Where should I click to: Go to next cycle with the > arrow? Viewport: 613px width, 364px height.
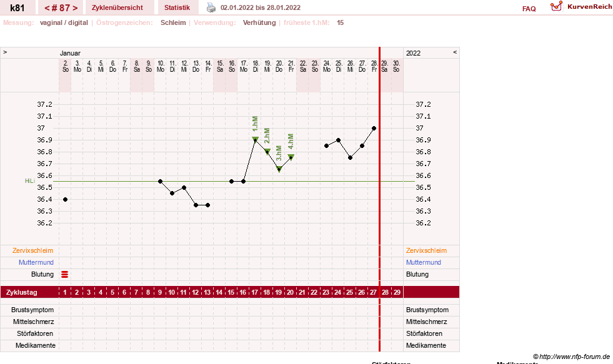[x=75, y=8]
